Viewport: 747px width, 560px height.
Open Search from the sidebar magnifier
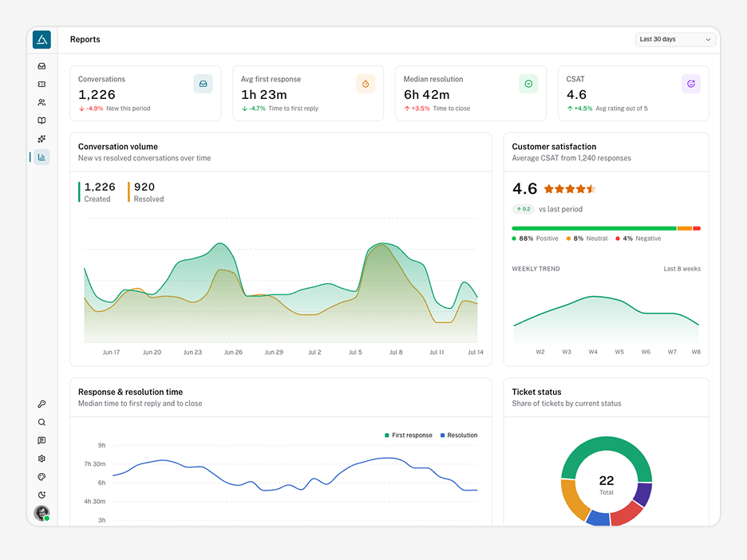[42, 422]
